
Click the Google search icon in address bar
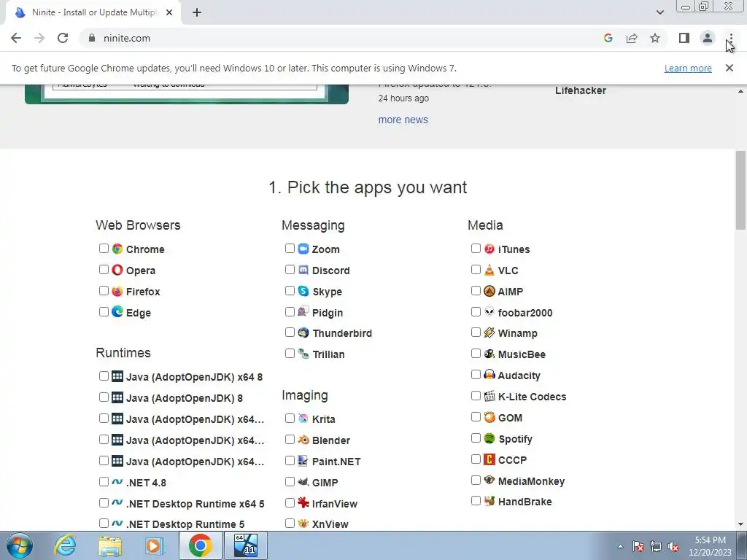click(608, 38)
